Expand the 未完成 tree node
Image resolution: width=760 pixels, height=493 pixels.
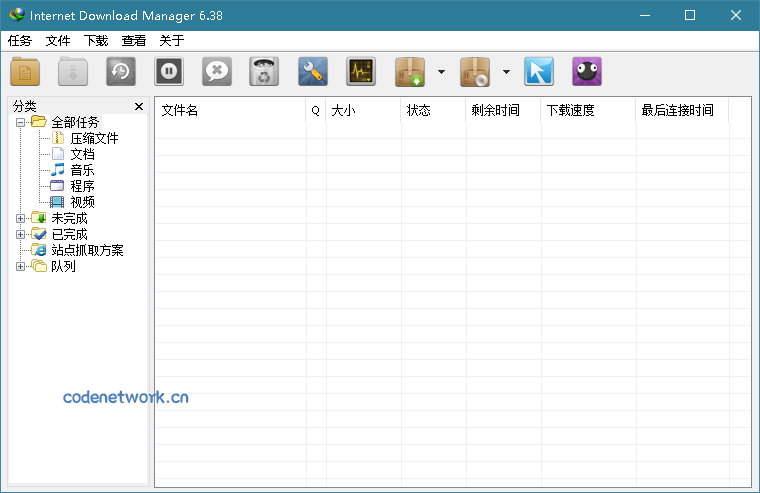point(21,218)
